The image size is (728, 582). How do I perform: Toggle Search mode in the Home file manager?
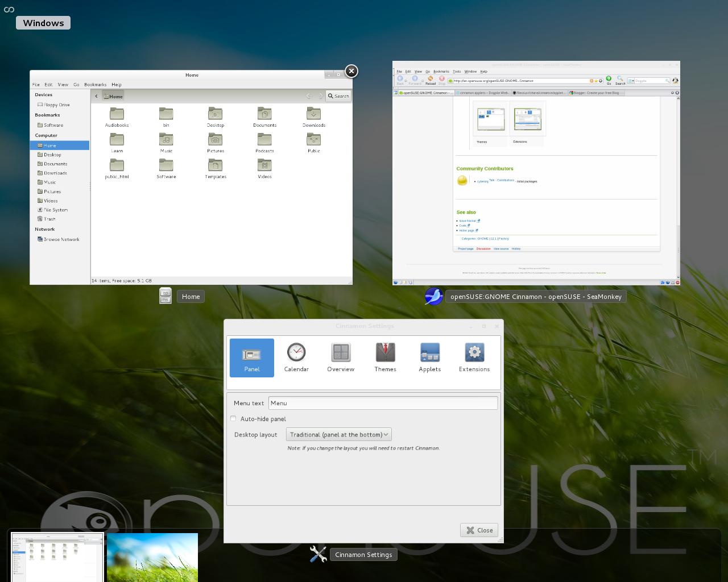(x=338, y=96)
